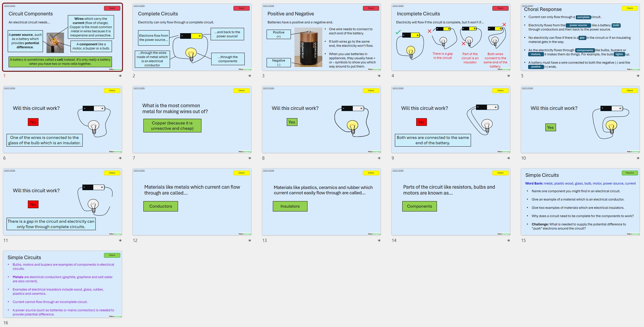Click the star icon below Positive and Negative slide
Image resolution: width=644 pixels, height=327 pixels.
pos(379,76)
